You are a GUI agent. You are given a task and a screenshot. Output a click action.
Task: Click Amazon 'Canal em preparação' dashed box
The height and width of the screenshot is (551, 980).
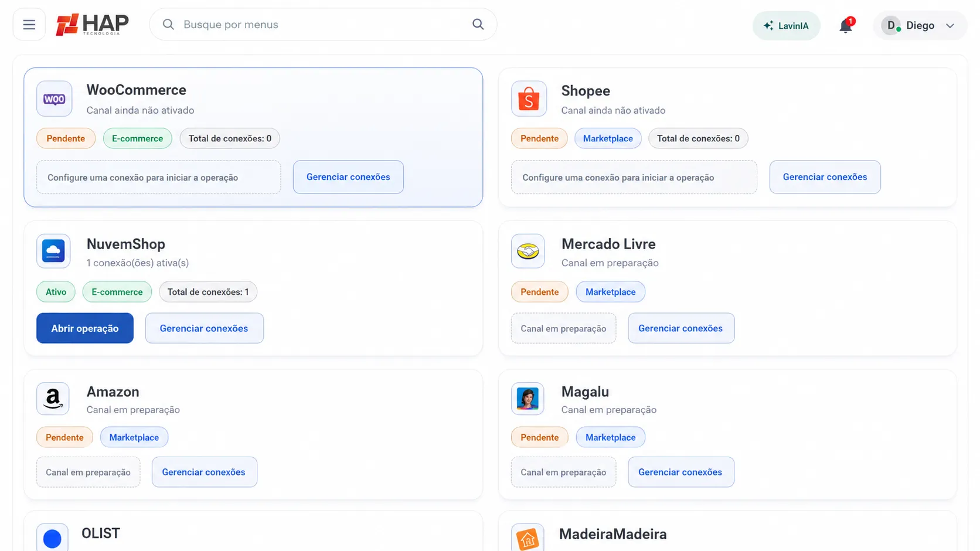point(89,472)
